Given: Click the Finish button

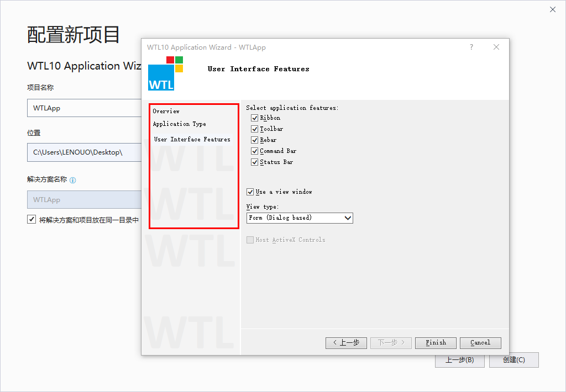Looking at the screenshot, I should (x=436, y=343).
